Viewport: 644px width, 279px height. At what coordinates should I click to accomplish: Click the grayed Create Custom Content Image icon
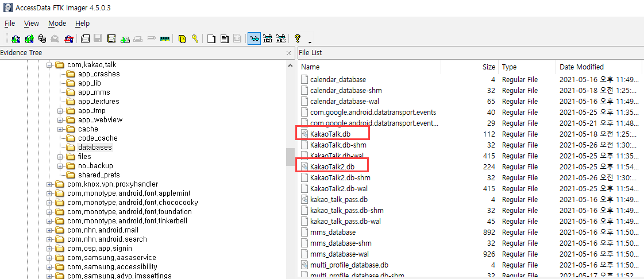click(138, 39)
